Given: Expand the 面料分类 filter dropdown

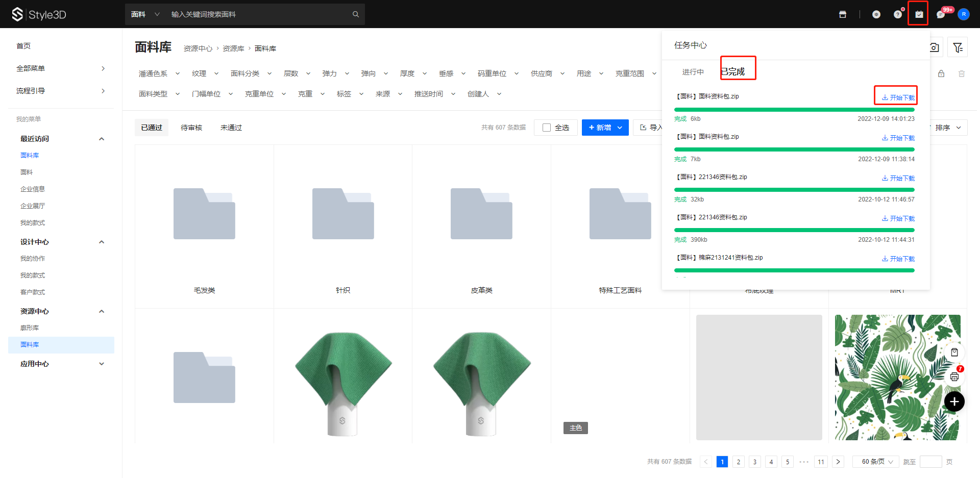Looking at the screenshot, I should coord(251,73).
